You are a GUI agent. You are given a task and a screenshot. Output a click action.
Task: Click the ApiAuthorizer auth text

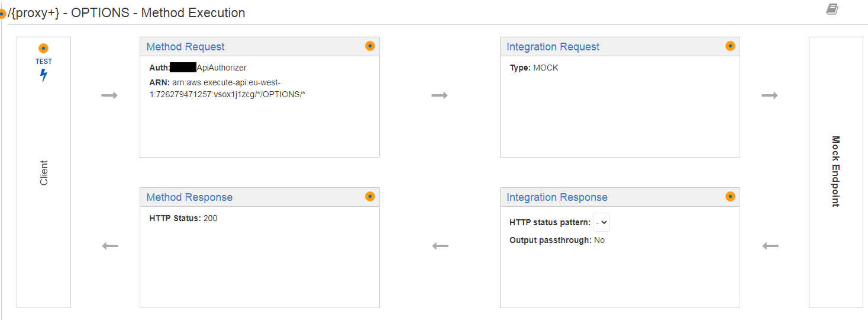[221, 68]
